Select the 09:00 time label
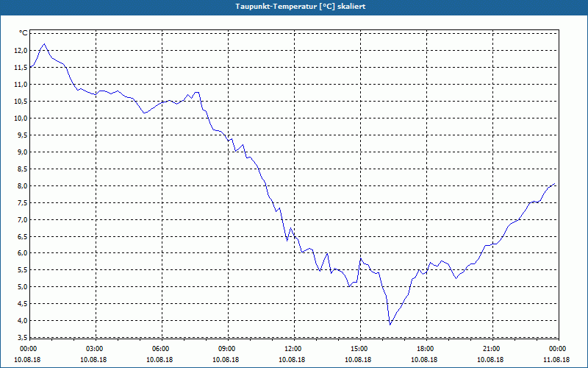 (x=226, y=349)
